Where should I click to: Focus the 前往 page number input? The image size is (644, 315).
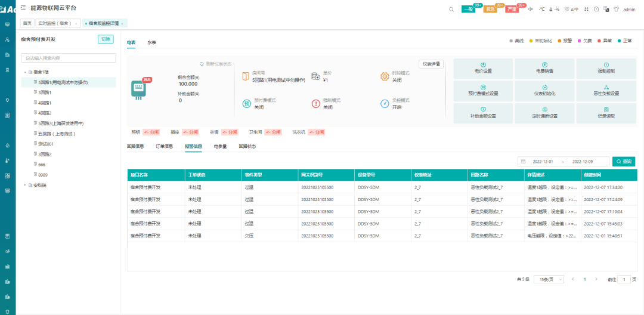(x=624, y=279)
